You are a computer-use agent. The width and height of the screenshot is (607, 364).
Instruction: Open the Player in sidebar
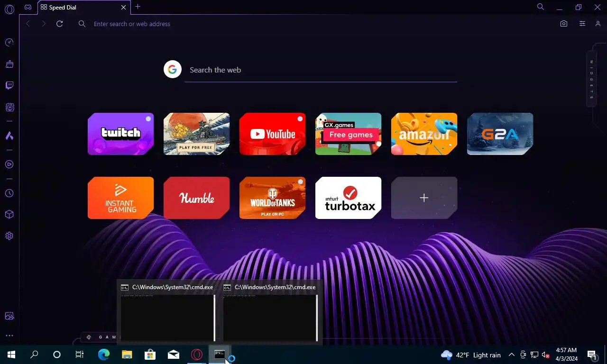pos(9,164)
